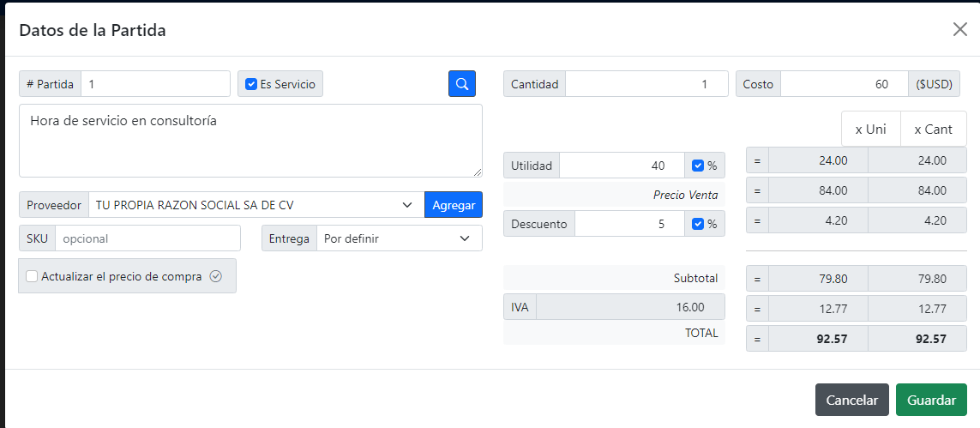The width and height of the screenshot is (980, 428).
Task: Toggle the Utilidad percent checkbox
Action: pyautogui.click(x=698, y=166)
